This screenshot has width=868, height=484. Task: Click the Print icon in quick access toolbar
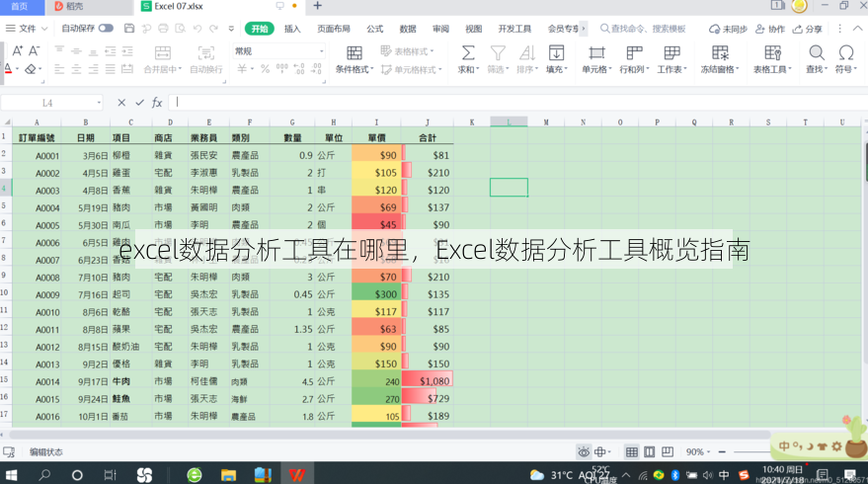click(163, 29)
